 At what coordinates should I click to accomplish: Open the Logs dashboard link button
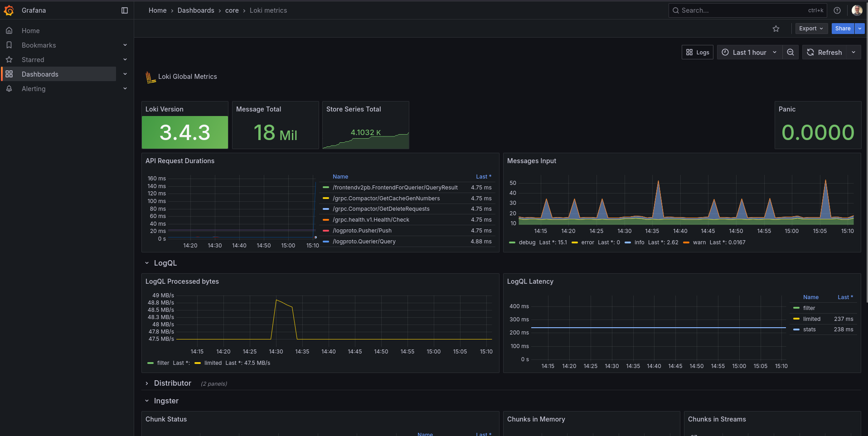[x=698, y=53]
